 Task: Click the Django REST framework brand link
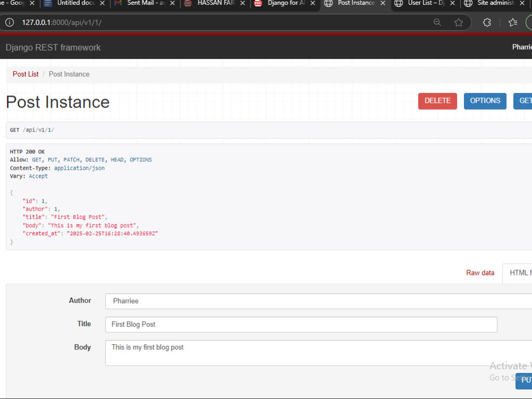click(x=53, y=47)
